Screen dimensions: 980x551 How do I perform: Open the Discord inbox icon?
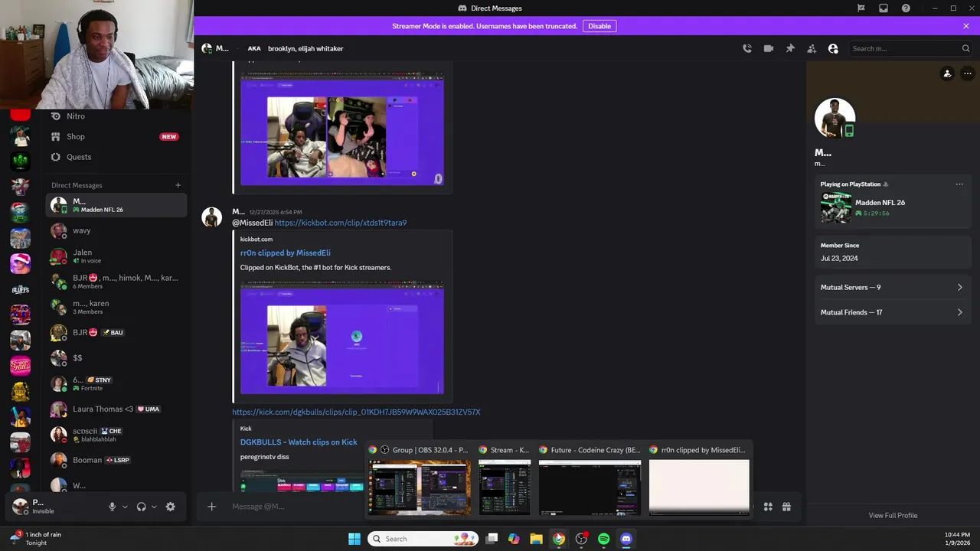tap(884, 8)
